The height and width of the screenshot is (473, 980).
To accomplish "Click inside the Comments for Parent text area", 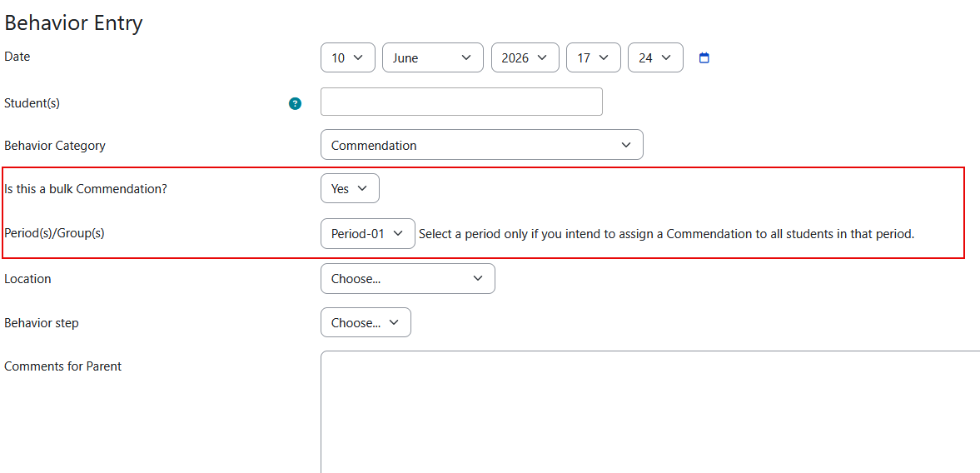I will click(x=650, y=412).
